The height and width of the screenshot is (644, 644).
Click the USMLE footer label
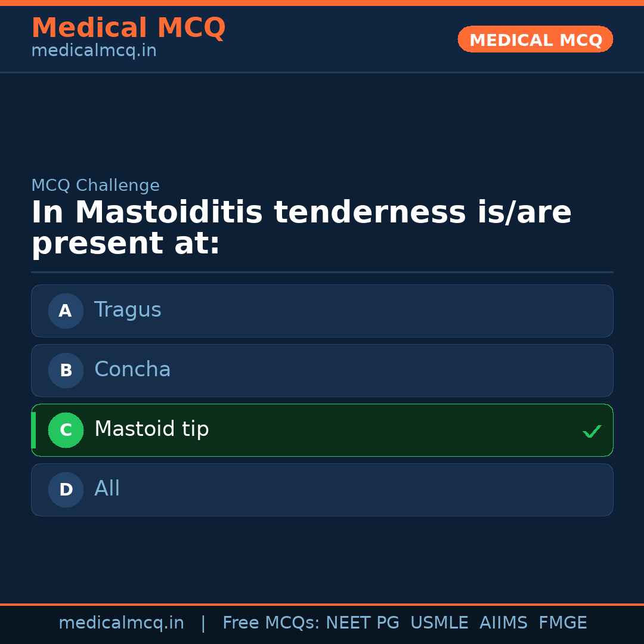pos(439,623)
